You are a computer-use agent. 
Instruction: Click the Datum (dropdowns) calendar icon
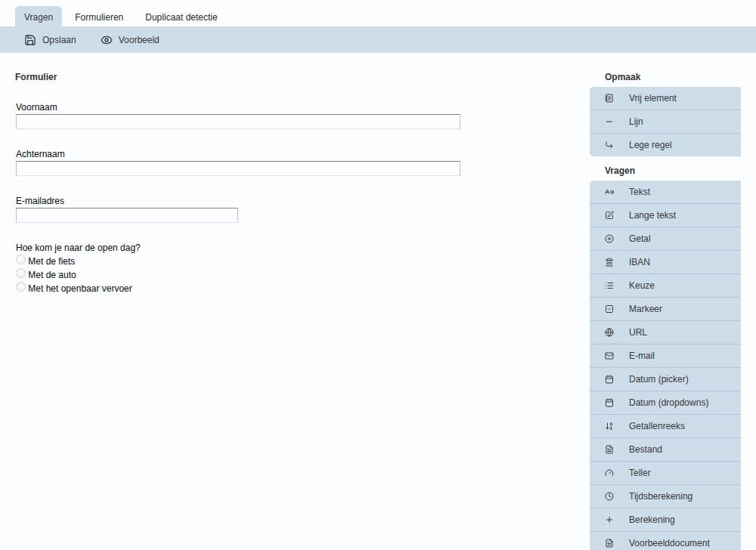[609, 403]
